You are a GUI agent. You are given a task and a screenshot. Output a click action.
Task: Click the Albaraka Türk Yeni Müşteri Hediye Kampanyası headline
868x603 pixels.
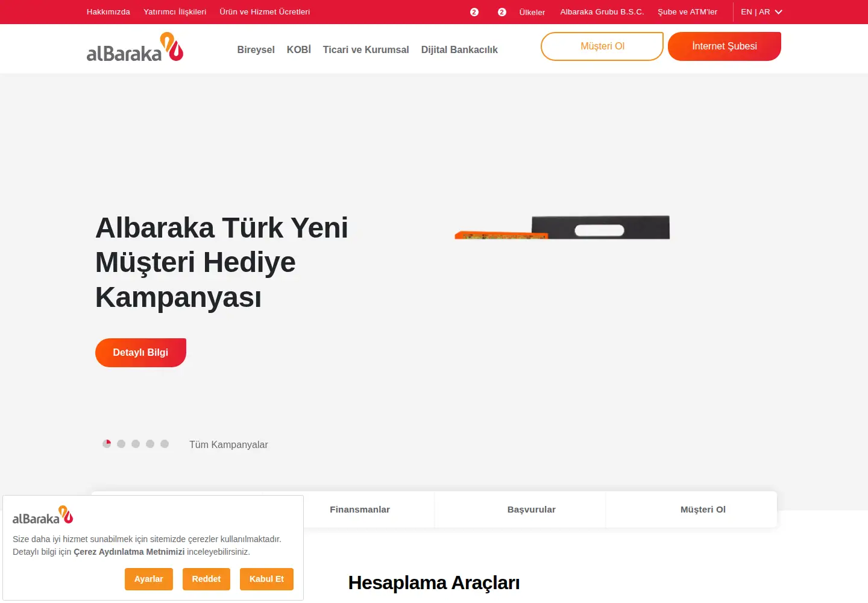click(222, 262)
